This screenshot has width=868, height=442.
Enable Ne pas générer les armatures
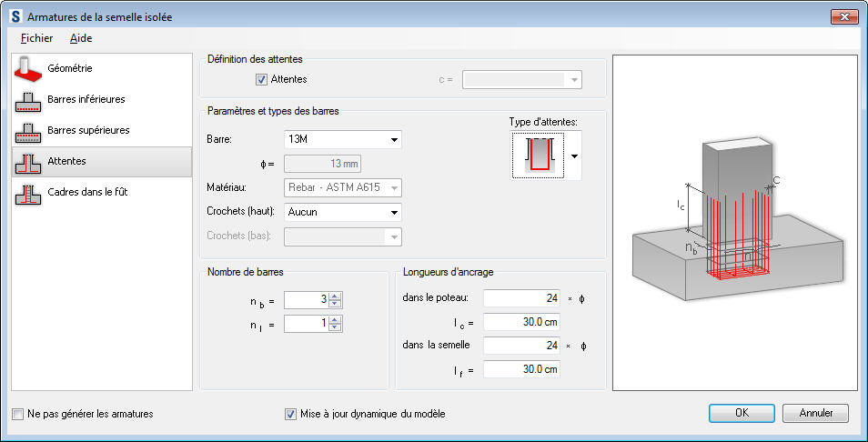pos(19,414)
